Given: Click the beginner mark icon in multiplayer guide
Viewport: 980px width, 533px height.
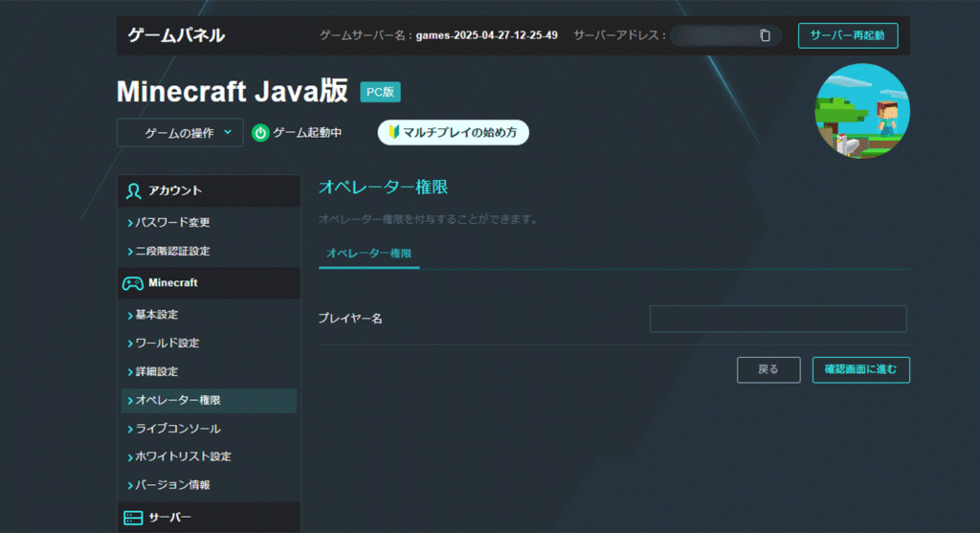Looking at the screenshot, I should click(x=393, y=132).
